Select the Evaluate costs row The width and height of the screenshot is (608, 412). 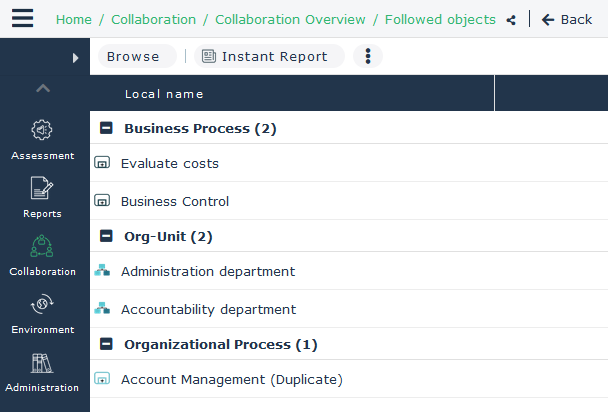(170, 163)
